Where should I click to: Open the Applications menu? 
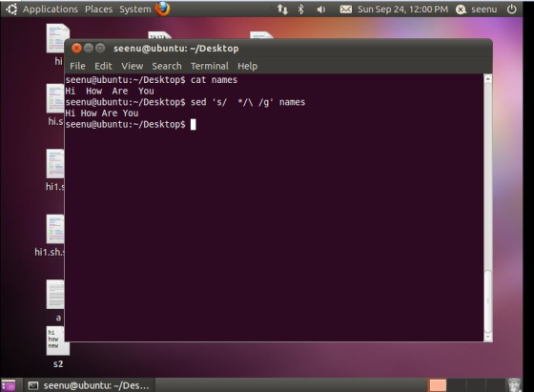(50, 10)
